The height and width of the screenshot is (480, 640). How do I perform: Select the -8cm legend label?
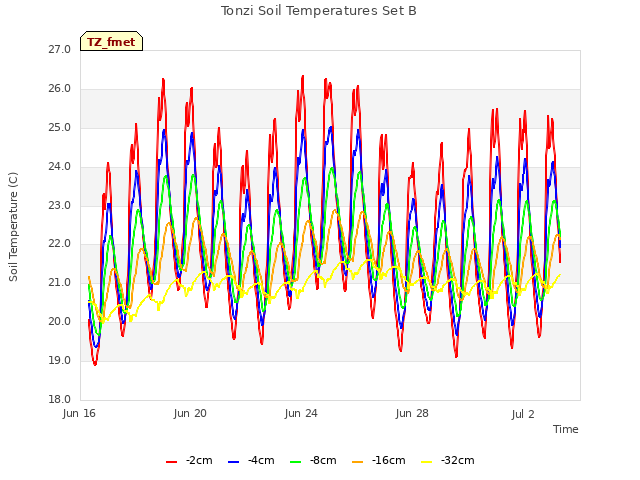point(323,460)
